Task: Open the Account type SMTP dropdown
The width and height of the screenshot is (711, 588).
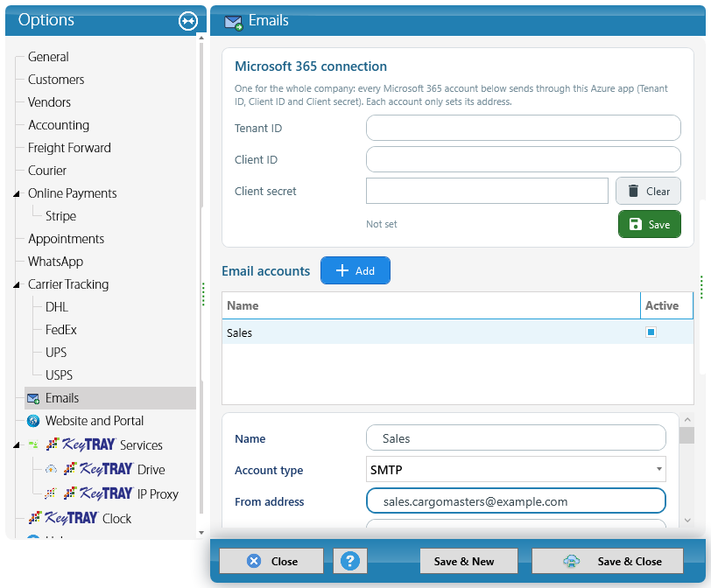Action: (658, 469)
